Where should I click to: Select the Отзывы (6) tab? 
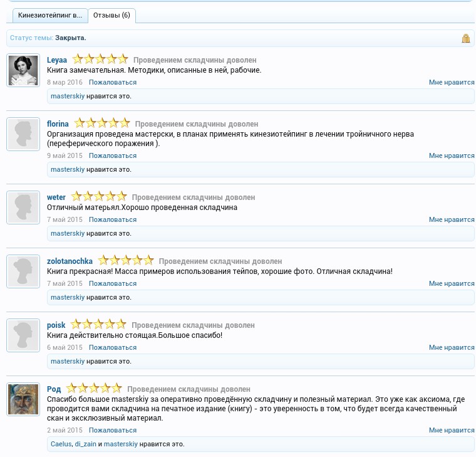click(x=111, y=15)
